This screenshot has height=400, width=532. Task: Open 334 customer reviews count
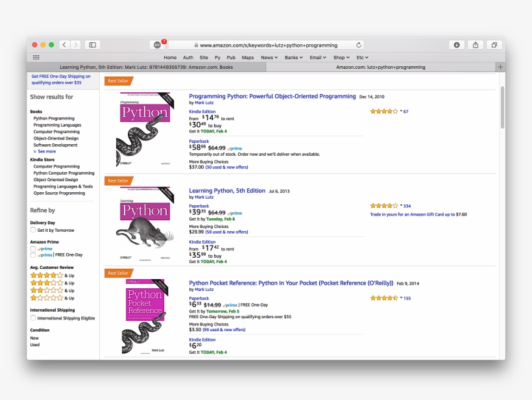point(407,206)
